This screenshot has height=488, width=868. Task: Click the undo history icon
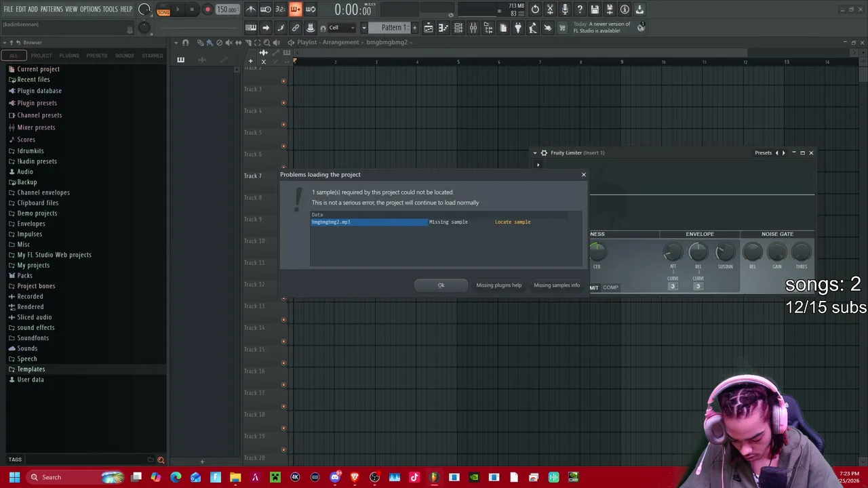535,9
